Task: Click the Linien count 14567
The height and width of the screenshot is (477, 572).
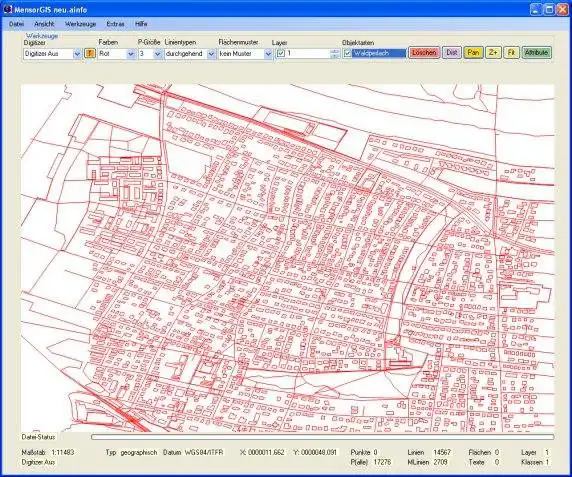Action: click(x=442, y=452)
